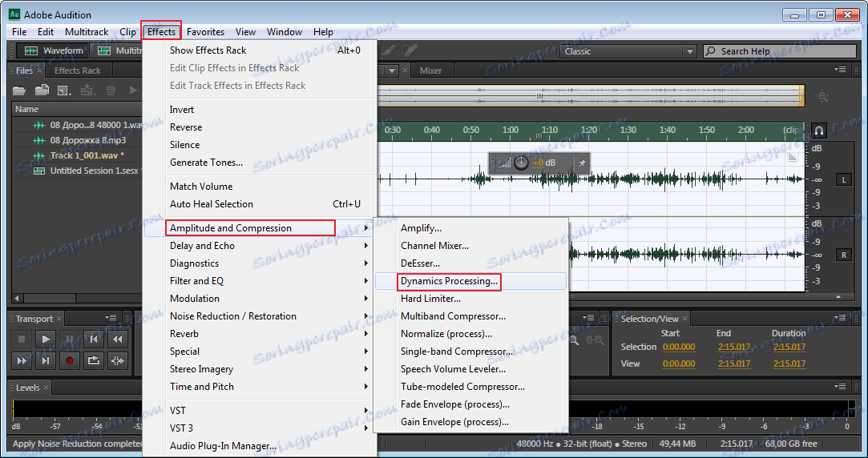Toggle the left channel L button
This screenshot has height=458, width=868.
click(x=844, y=180)
